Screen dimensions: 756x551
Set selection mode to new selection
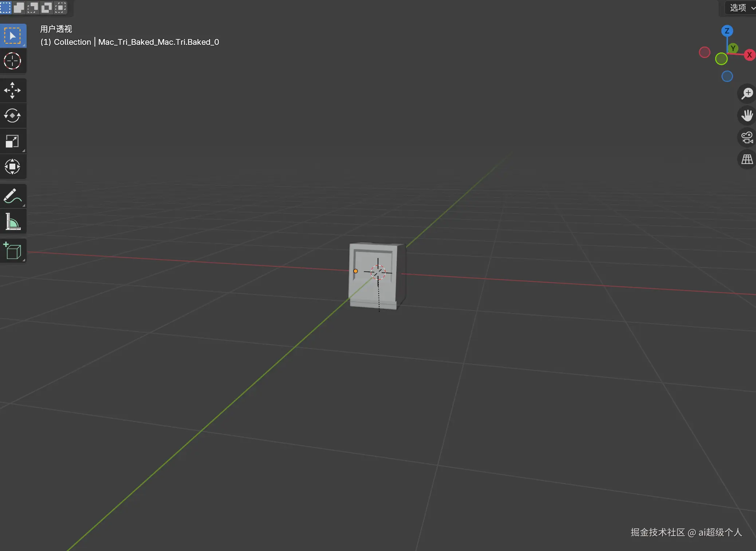tap(5, 7)
